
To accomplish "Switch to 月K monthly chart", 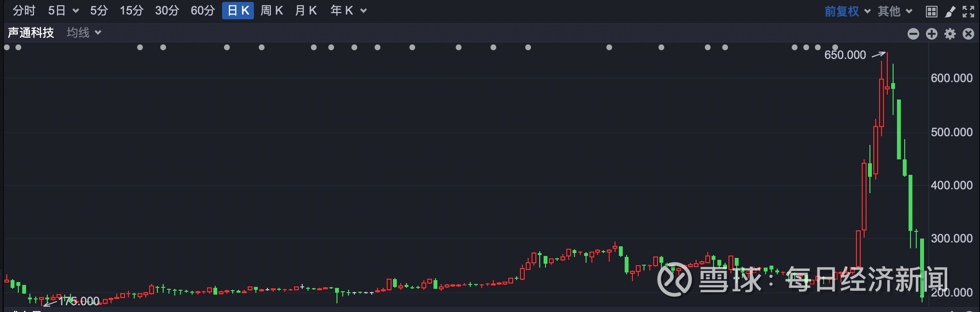I will click(x=306, y=11).
